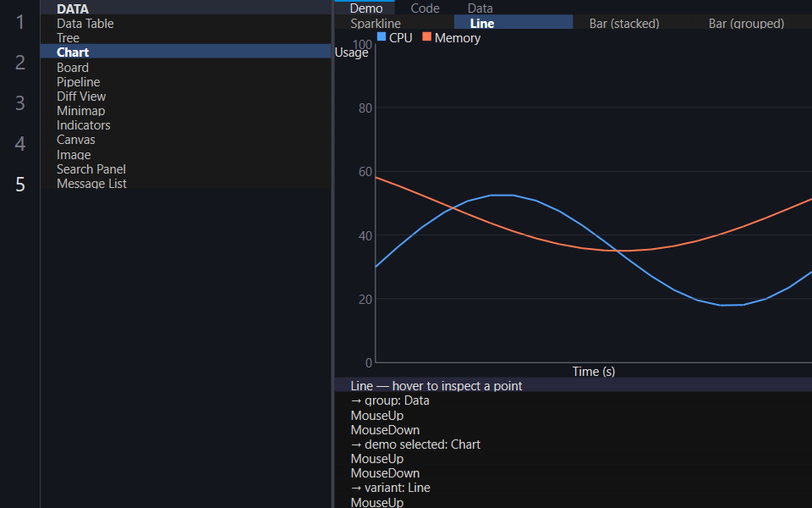This screenshot has height=508, width=812.
Task: Click the Time (s) x-axis label
Action: tap(594, 371)
